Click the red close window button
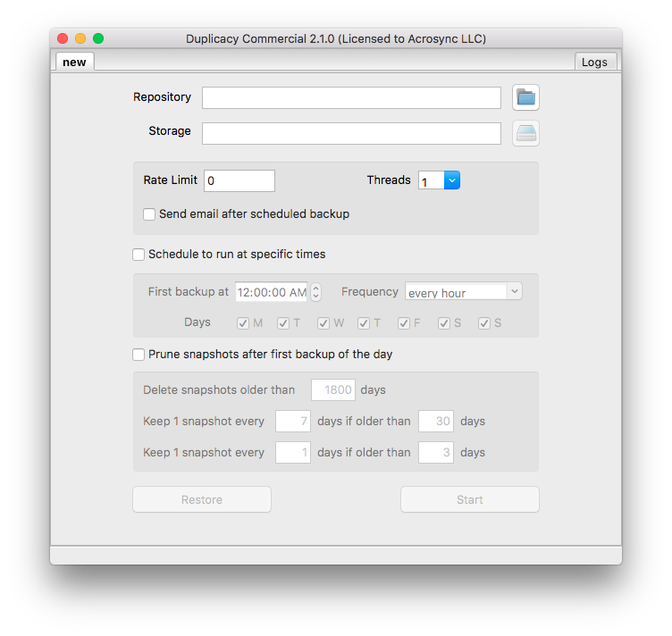 [63, 38]
